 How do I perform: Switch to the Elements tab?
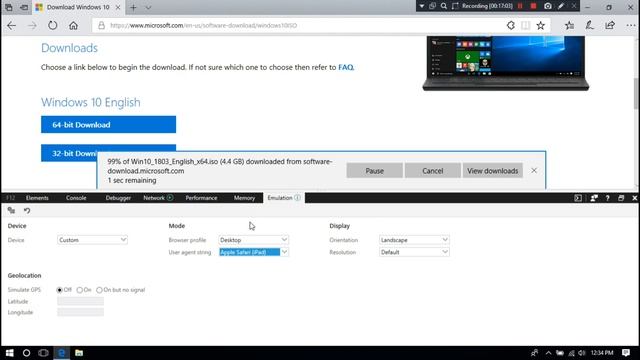(x=37, y=198)
